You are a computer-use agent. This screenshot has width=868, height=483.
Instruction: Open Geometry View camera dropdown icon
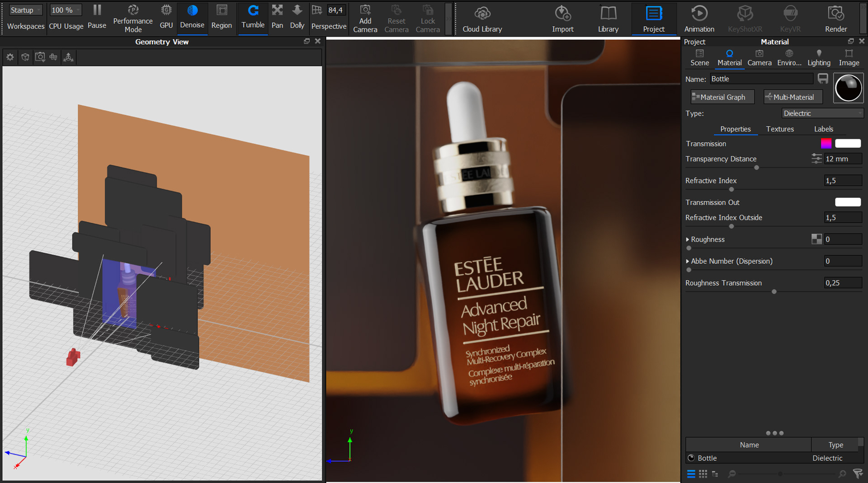tap(40, 57)
